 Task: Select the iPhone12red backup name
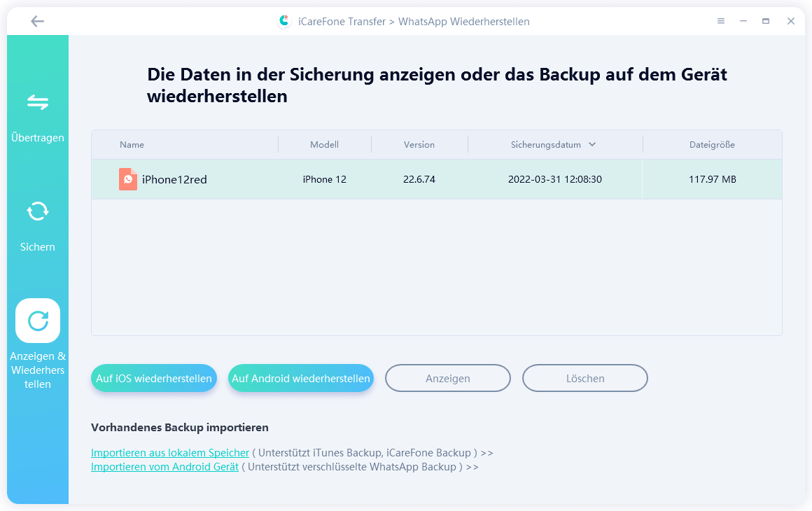pyautogui.click(x=174, y=180)
